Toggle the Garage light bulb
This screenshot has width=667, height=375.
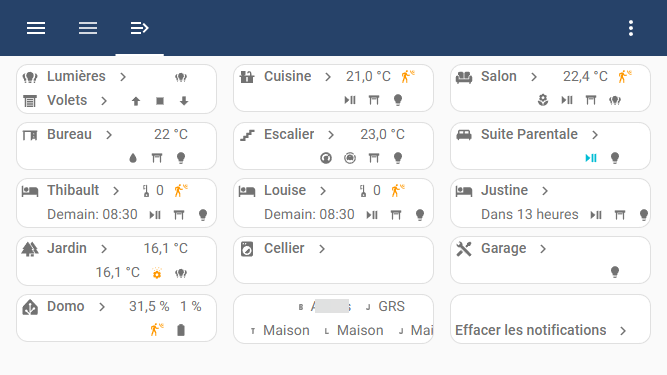click(615, 272)
